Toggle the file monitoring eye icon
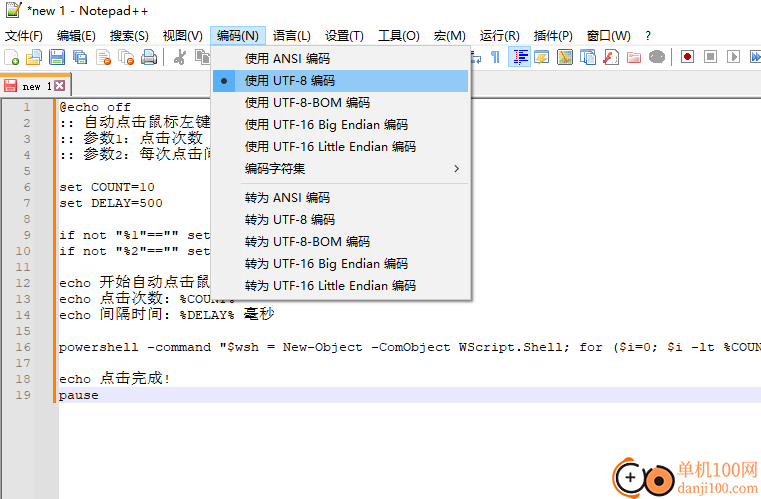This screenshot has width=761, height=499. pos(657,57)
